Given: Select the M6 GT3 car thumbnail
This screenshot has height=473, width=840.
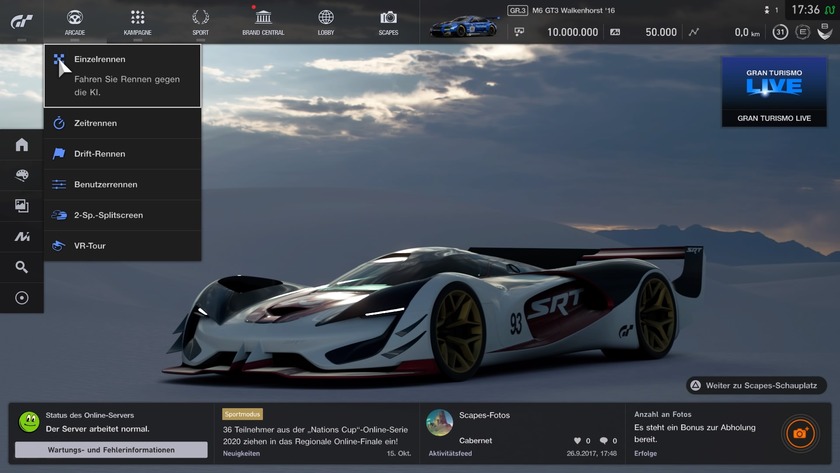Looking at the screenshot, I should pos(463,26).
